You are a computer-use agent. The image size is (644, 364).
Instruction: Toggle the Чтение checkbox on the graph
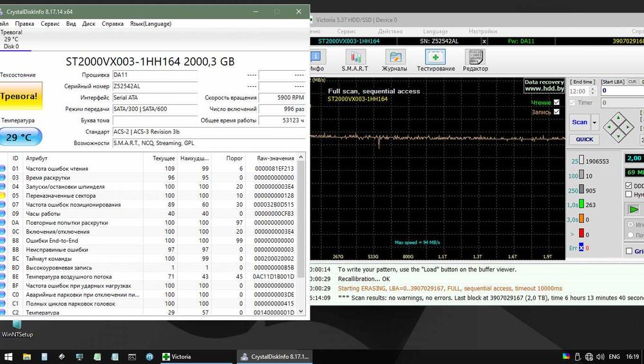tap(556, 102)
